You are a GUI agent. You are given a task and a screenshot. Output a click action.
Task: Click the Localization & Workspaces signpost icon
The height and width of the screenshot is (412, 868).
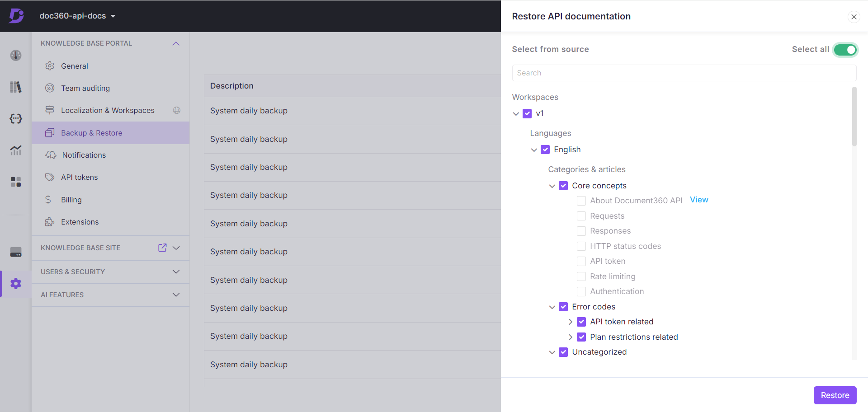tap(50, 110)
